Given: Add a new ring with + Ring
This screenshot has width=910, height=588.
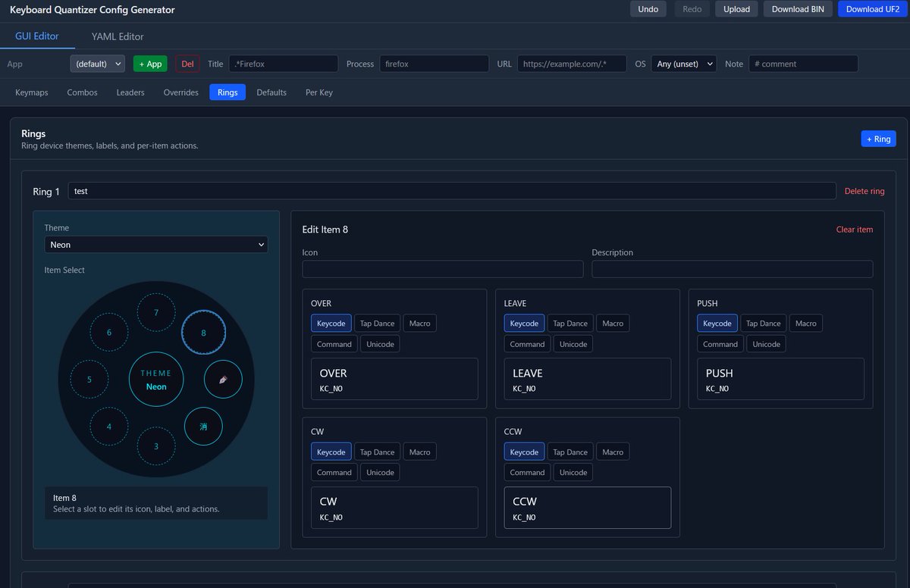Looking at the screenshot, I should (x=878, y=139).
